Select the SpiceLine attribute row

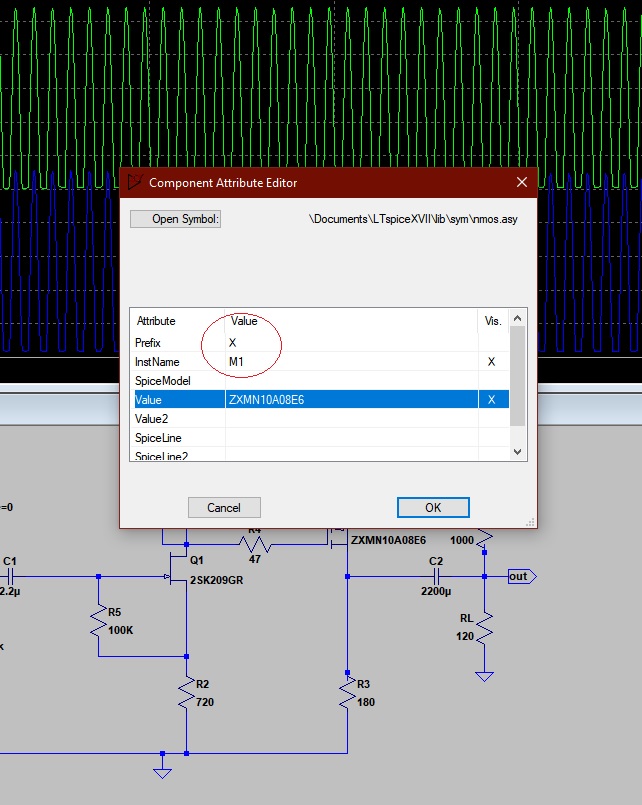tap(321, 437)
